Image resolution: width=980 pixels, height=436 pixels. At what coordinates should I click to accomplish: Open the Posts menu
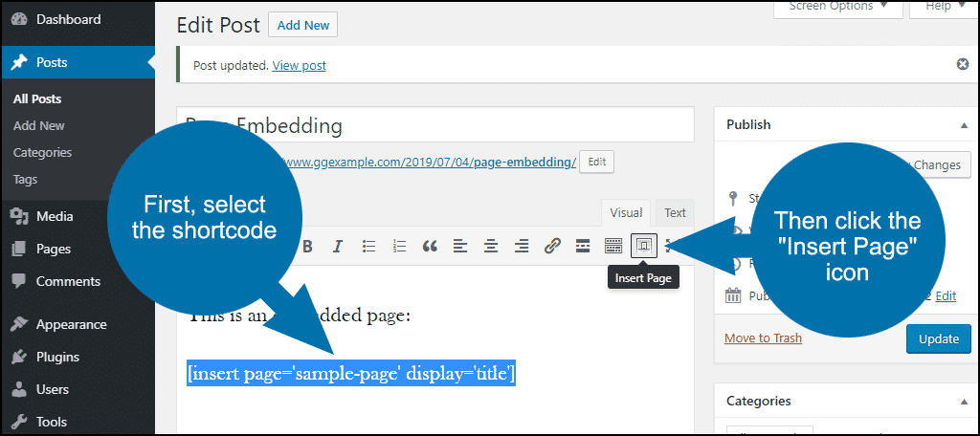[x=78, y=62]
